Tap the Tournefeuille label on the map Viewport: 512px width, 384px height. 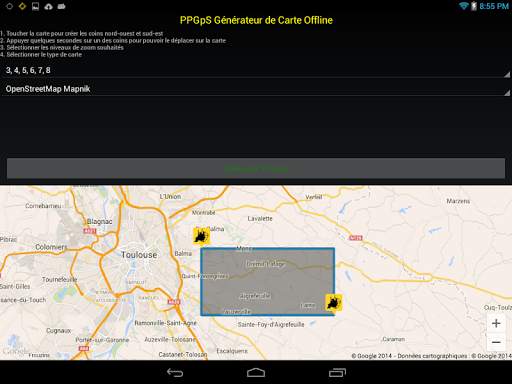(60, 279)
